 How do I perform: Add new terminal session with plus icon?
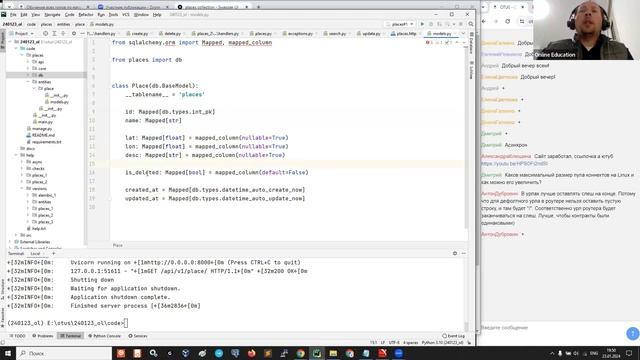click(x=53, y=253)
